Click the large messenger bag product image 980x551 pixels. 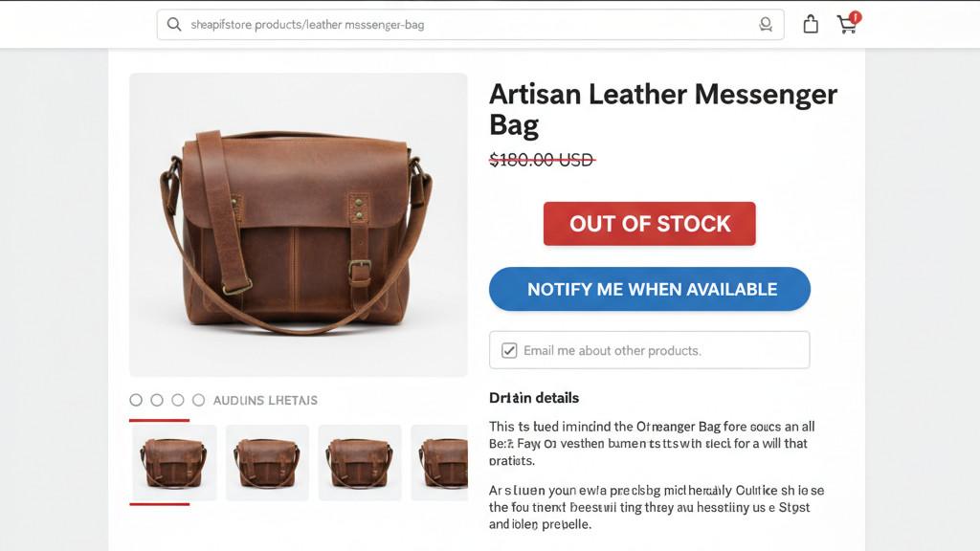(x=298, y=225)
